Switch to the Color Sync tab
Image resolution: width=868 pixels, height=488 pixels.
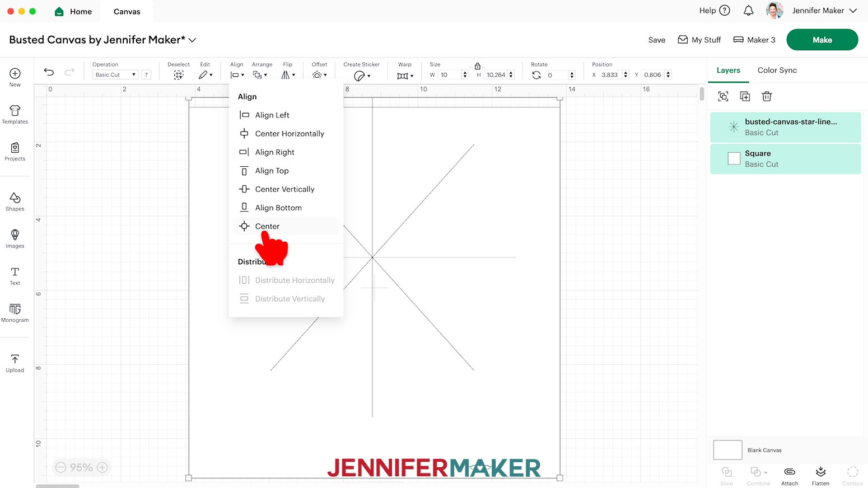(777, 71)
